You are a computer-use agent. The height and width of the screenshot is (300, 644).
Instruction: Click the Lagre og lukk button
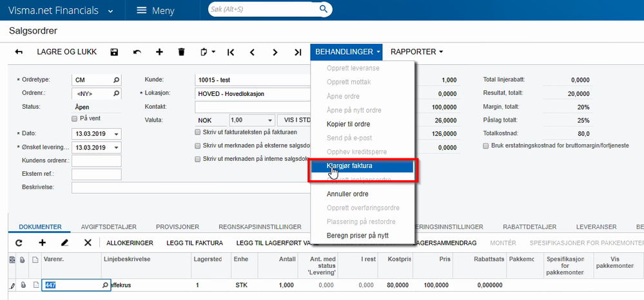pos(65,52)
